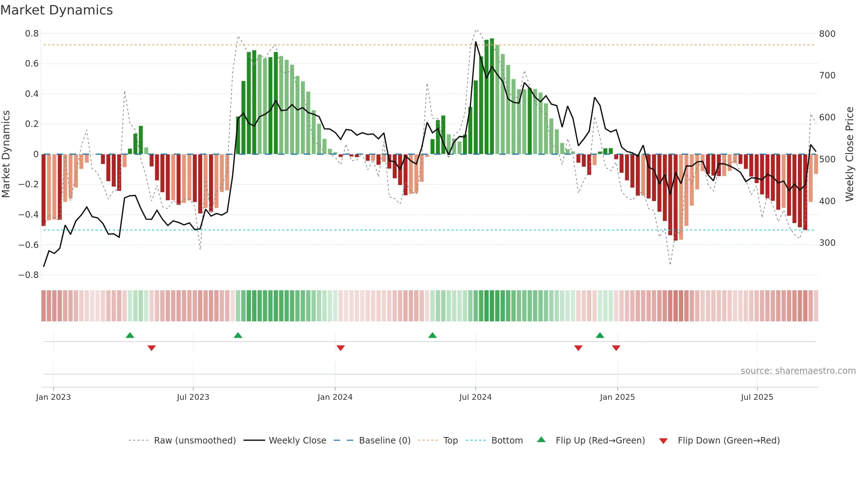The width and height of the screenshot is (868, 488).
Task: Click the 800 price axis tick
Action: pyautogui.click(x=827, y=34)
